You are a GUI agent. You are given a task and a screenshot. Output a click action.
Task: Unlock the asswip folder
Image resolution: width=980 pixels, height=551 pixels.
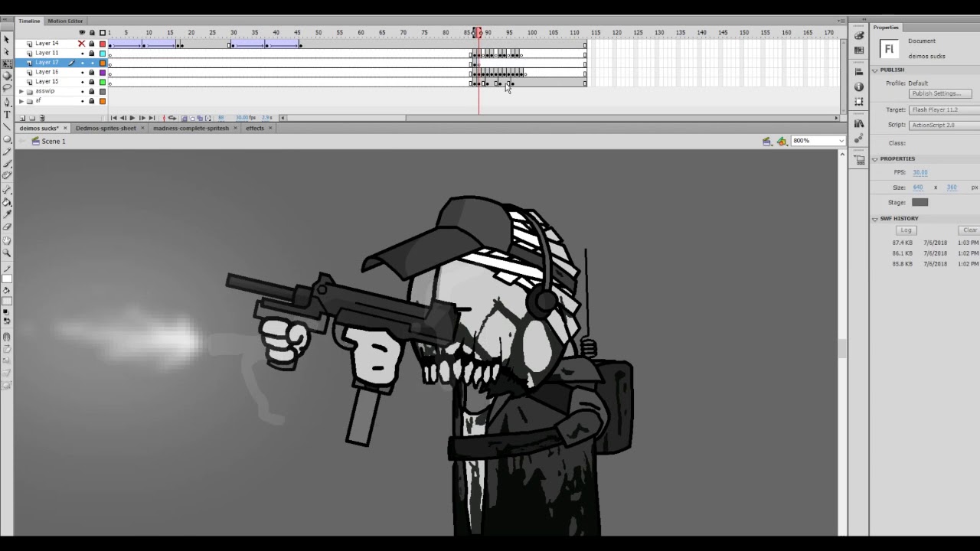(92, 91)
